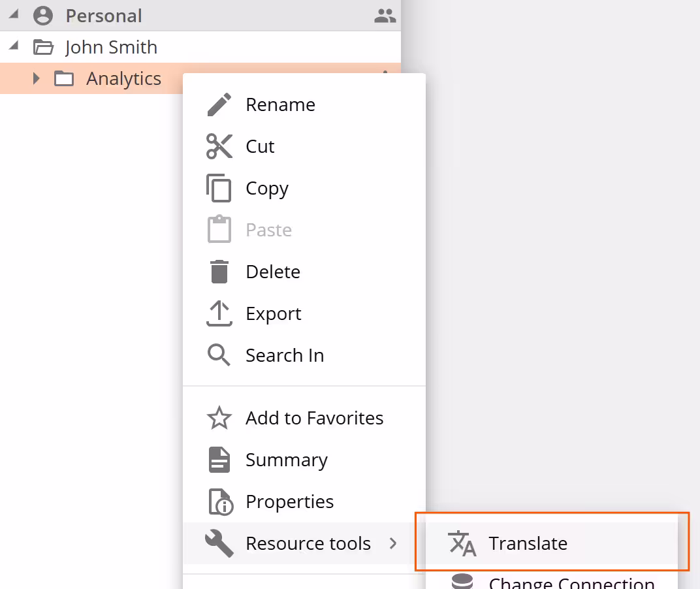The height and width of the screenshot is (589, 700).
Task: Click the shared users icon beside Personal
Action: (x=385, y=15)
